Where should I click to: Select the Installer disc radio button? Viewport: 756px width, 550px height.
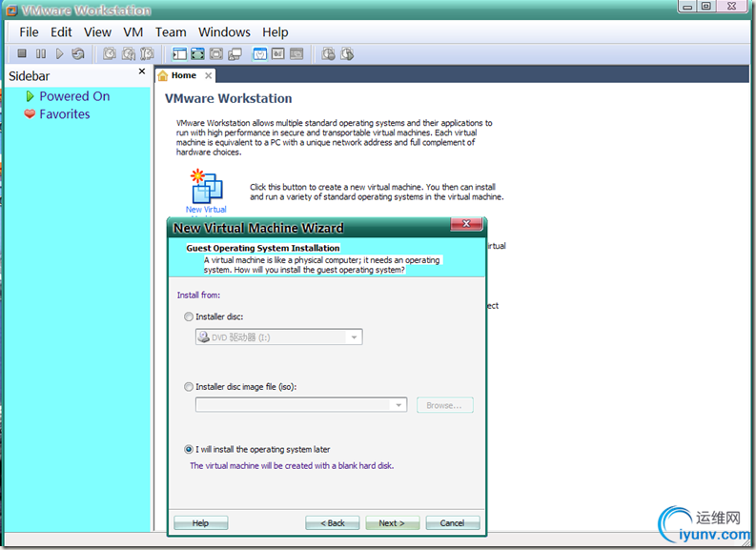[189, 316]
